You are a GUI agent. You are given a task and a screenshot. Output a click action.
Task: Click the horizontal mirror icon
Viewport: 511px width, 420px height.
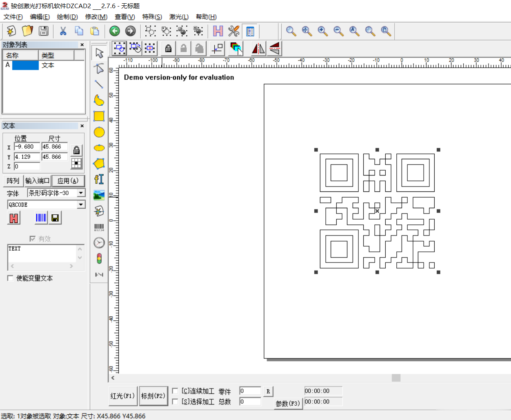coord(258,49)
